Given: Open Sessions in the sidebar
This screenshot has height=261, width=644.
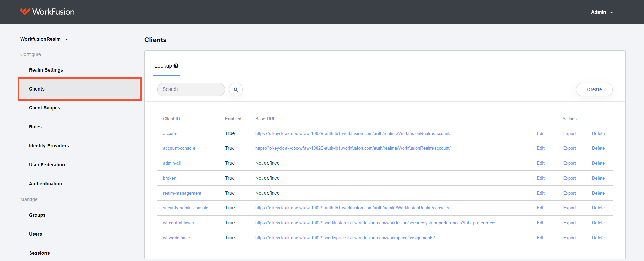Looking at the screenshot, I should (x=39, y=253).
